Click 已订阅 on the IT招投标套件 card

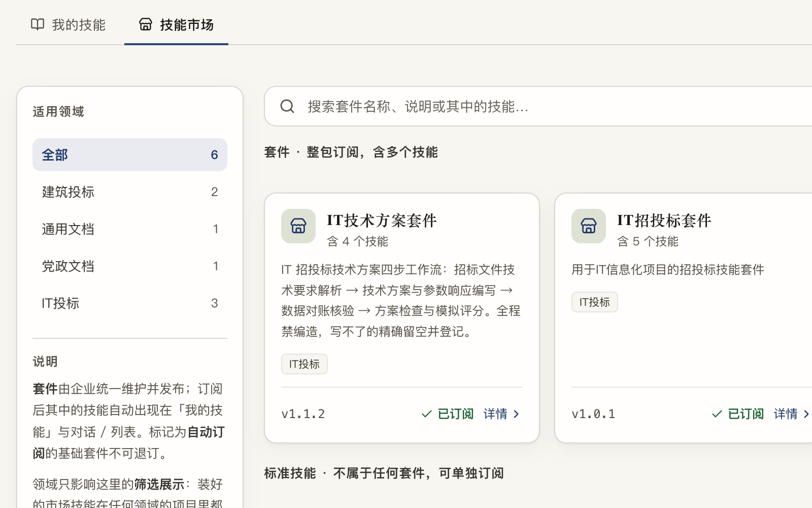(738, 414)
